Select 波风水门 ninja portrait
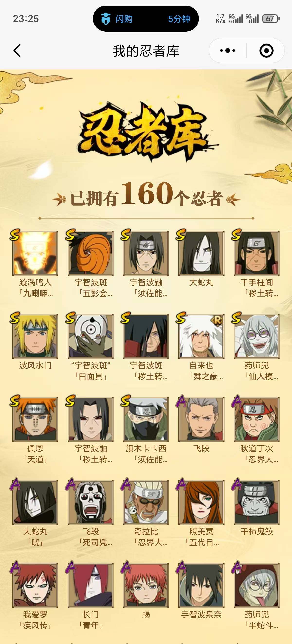Screen dimensions: 292x644 pos(35,336)
